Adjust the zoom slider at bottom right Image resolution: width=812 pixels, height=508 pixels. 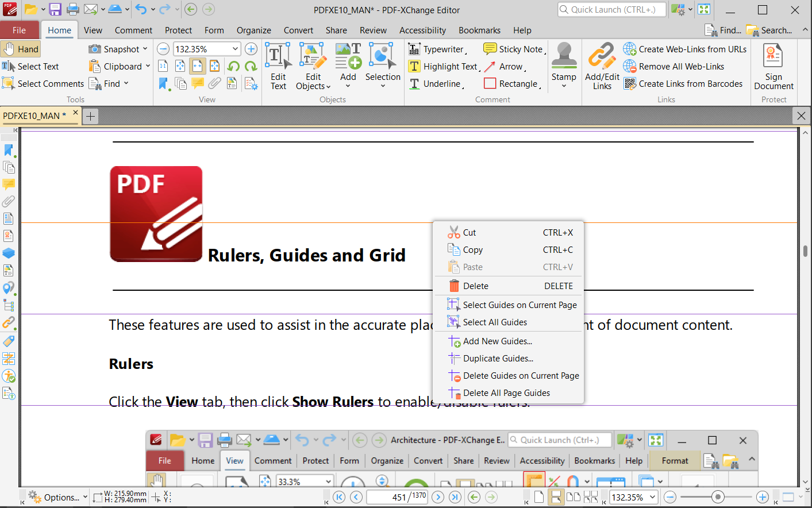point(719,497)
